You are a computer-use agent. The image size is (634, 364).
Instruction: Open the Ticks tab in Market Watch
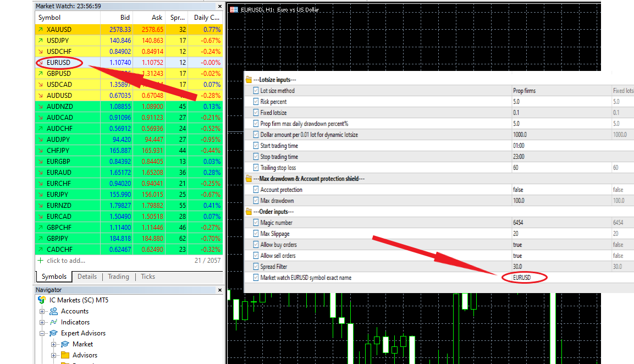(148, 277)
